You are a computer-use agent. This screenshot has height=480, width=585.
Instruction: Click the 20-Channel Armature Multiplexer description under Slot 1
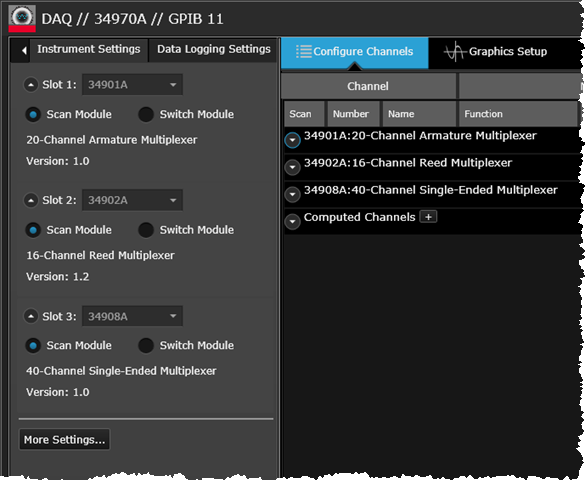[x=112, y=140]
